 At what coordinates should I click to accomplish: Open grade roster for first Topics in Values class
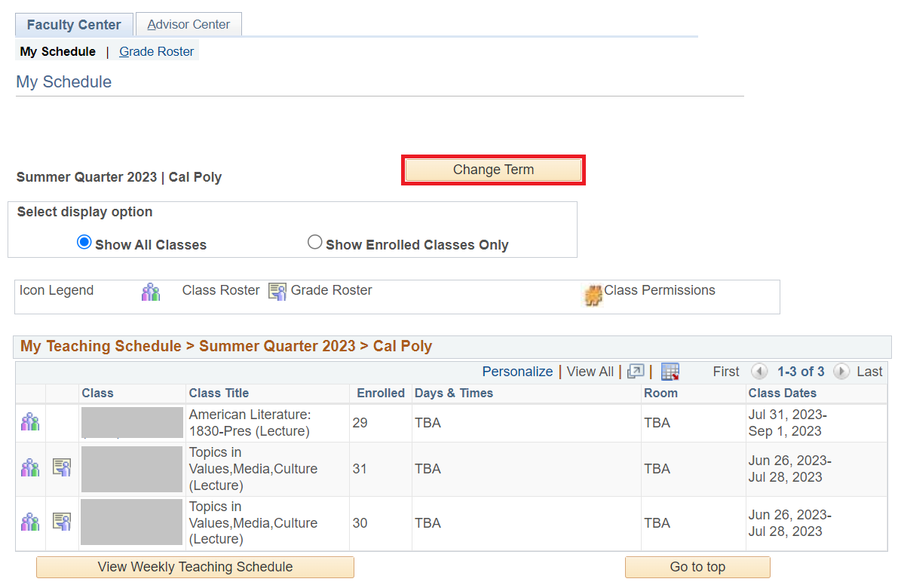click(62, 467)
